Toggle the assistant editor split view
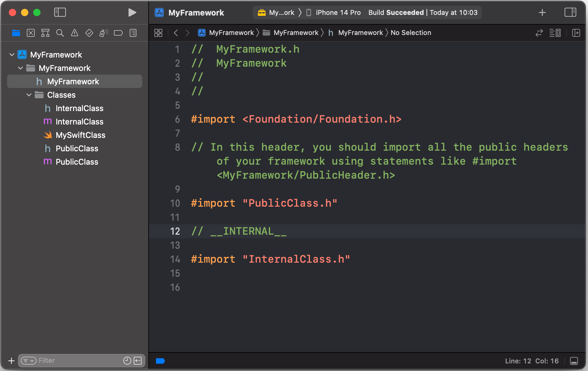The width and height of the screenshot is (588, 371). point(577,33)
